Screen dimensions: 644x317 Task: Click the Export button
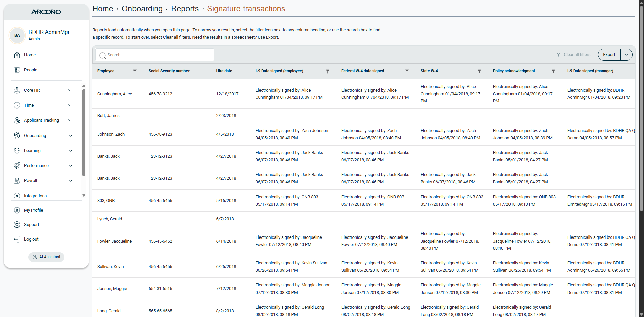click(x=609, y=55)
